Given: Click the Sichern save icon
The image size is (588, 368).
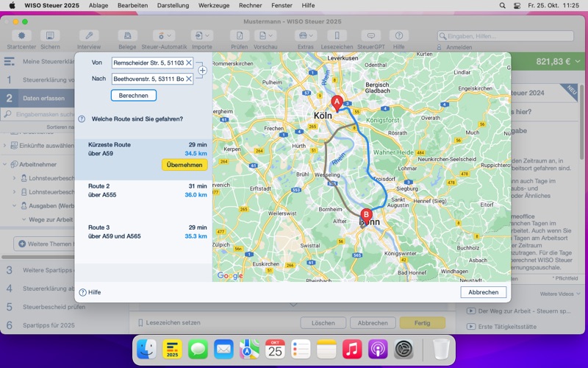Looking at the screenshot, I should [x=50, y=35].
